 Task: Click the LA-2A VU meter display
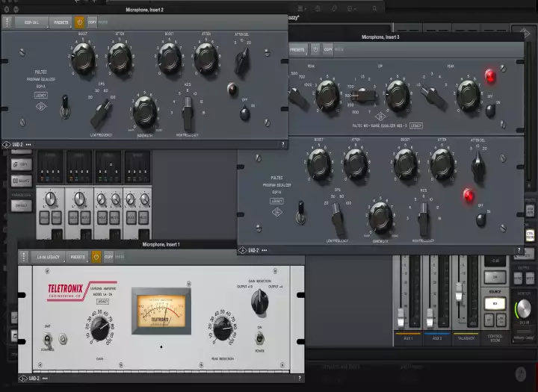[x=161, y=311]
